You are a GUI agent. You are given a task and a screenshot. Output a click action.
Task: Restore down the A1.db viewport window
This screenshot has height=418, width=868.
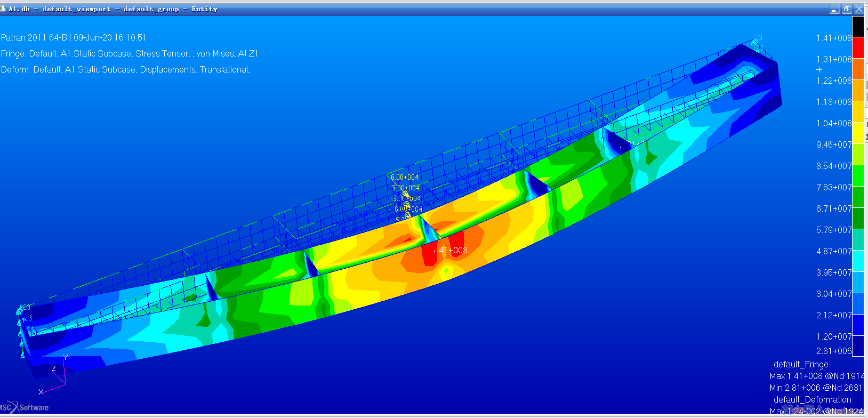point(847,9)
